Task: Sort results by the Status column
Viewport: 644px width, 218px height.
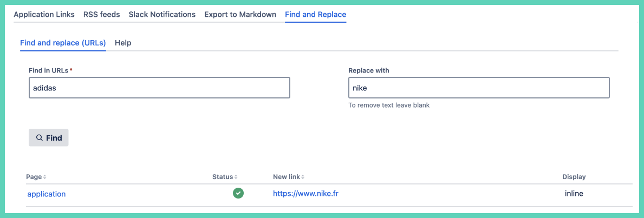Action: tap(225, 177)
